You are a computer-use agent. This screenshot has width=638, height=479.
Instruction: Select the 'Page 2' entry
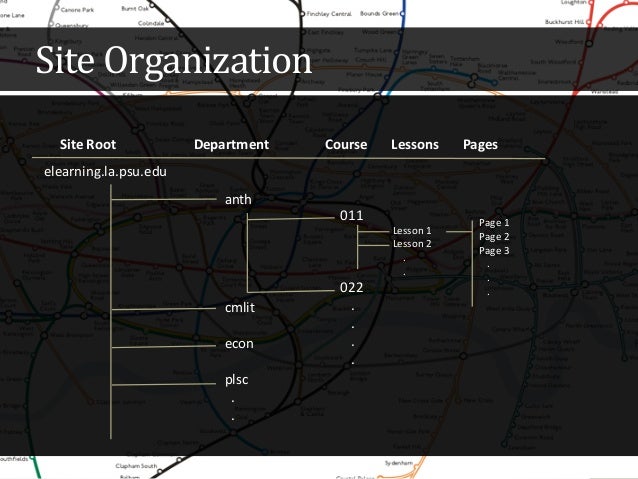[494, 237]
